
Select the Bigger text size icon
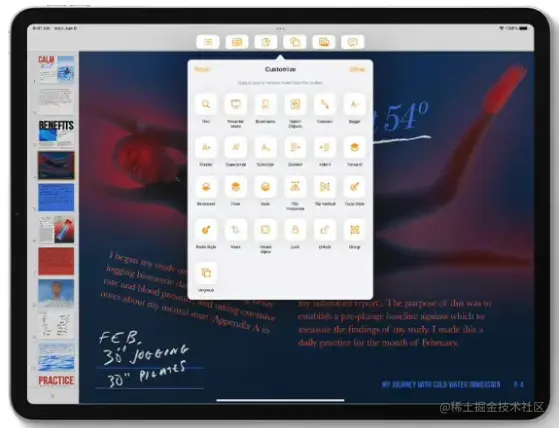point(354,104)
